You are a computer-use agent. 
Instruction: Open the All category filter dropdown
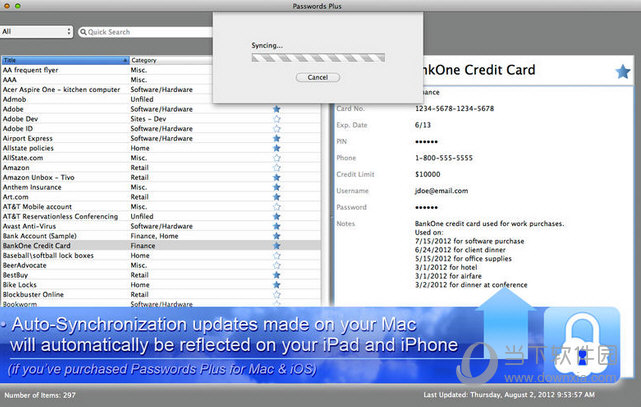[36, 32]
